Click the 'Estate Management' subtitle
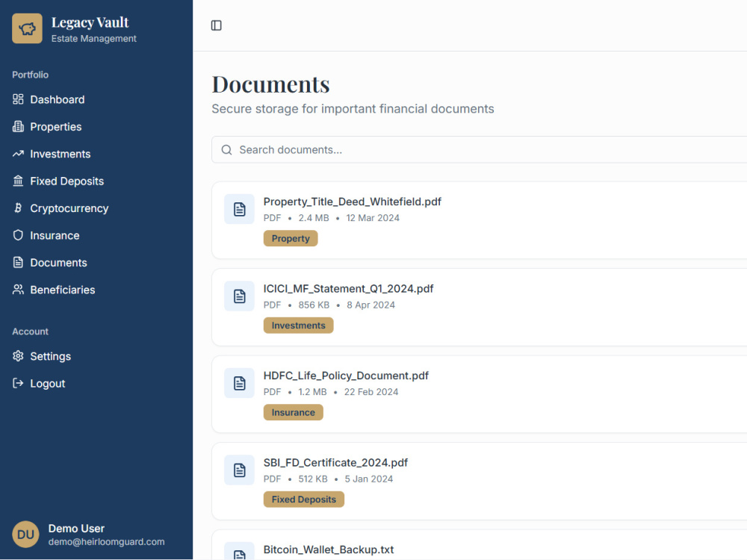This screenshot has width=747, height=560. 94,39
